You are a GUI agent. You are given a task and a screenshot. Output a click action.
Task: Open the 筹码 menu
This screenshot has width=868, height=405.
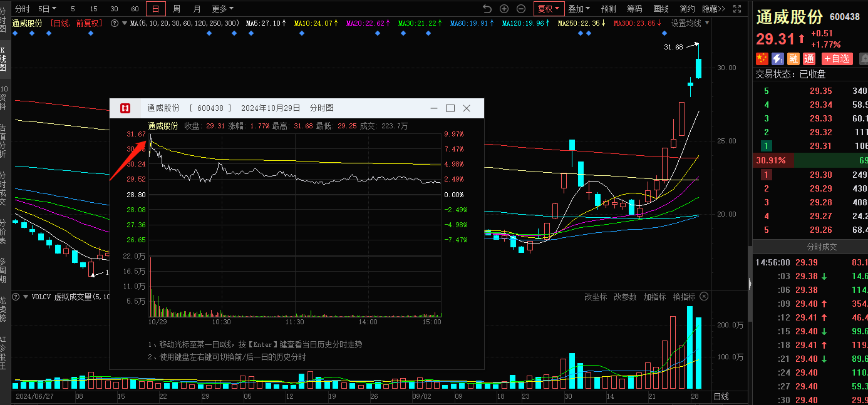coord(634,9)
